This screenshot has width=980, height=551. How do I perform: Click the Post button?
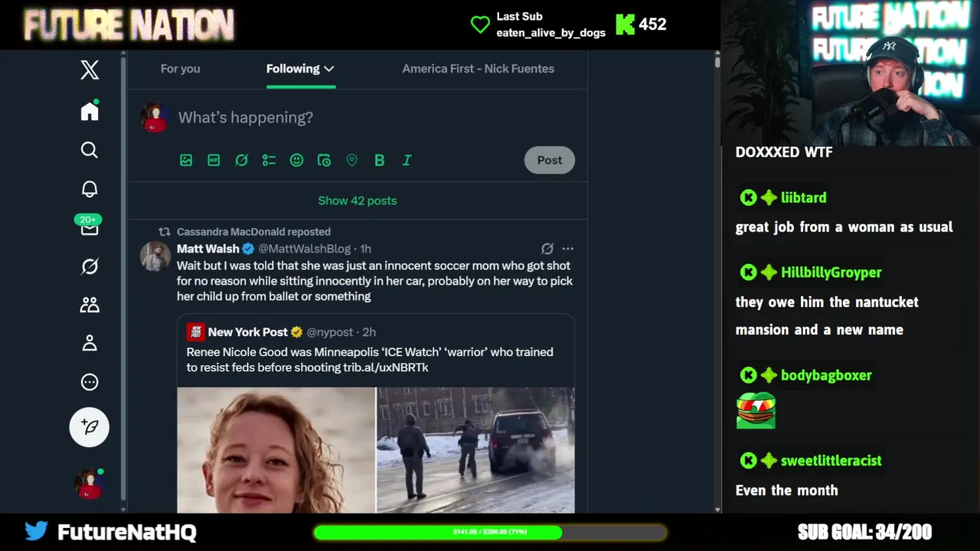[549, 160]
